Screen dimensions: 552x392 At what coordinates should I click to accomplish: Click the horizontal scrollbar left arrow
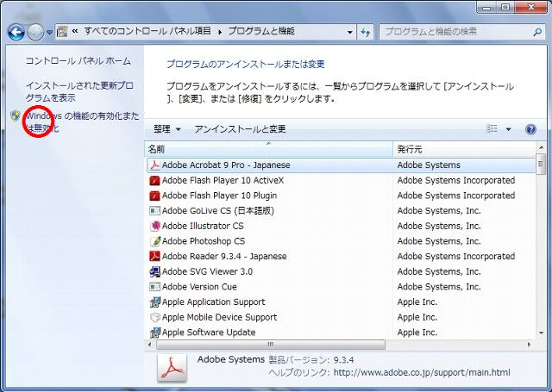150,345
